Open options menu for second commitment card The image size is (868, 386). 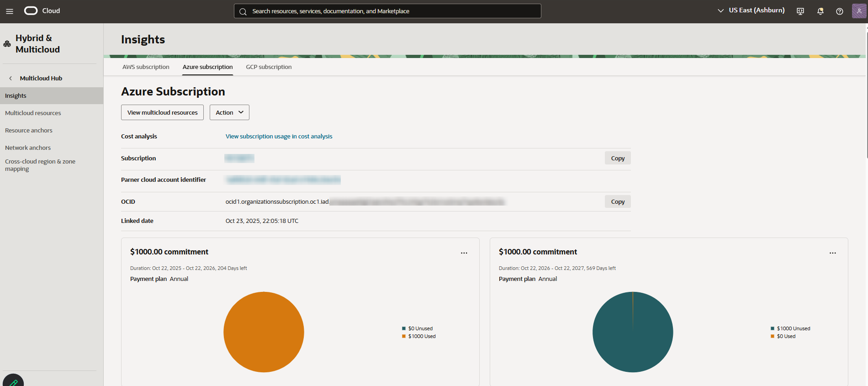[x=833, y=253]
